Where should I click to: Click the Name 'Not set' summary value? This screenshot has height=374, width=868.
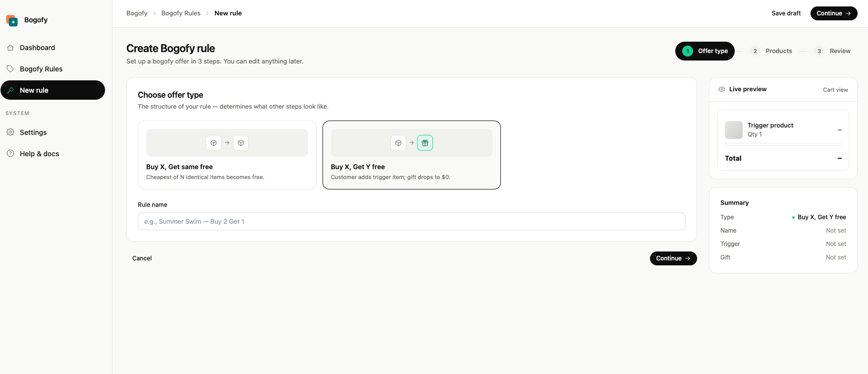(836, 231)
